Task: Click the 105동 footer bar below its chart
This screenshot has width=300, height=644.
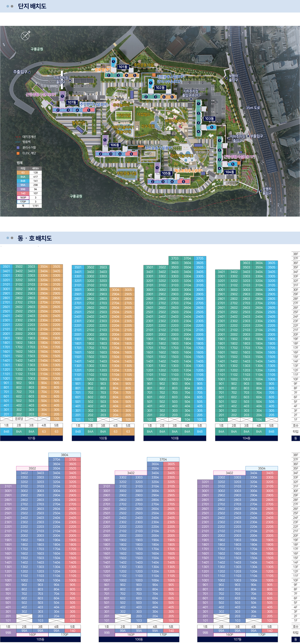Action: point(40,639)
